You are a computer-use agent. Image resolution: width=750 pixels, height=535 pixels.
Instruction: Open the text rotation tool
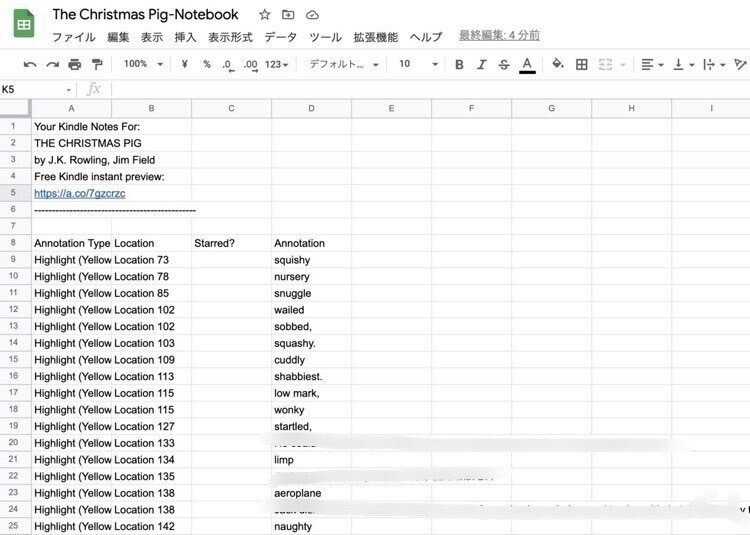[740, 65]
